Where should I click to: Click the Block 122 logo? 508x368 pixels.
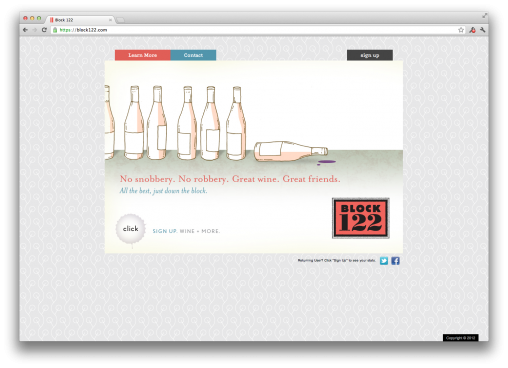pyautogui.click(x=361, y=218)
